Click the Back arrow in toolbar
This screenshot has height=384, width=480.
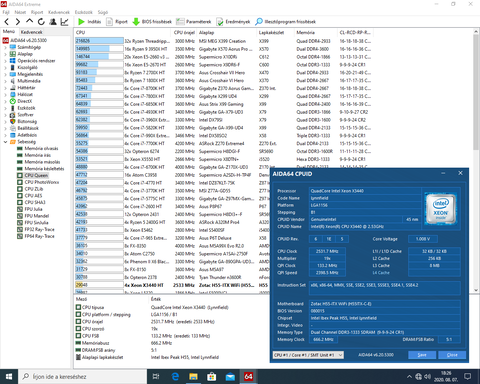tap(7, 22)
